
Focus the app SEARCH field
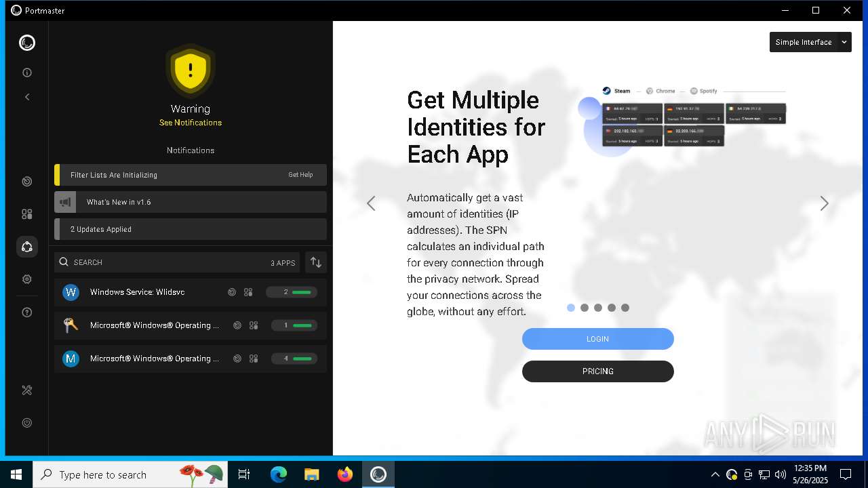pyautogui.click(x=177, y=262)
